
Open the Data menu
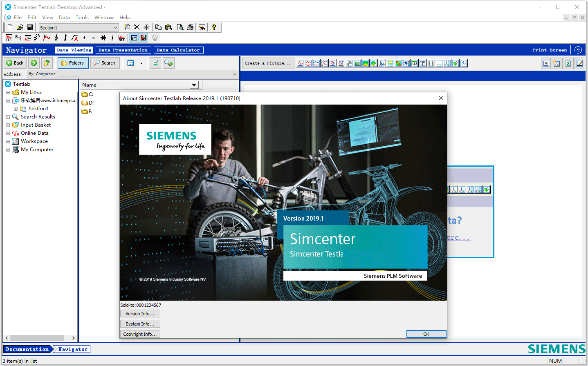tap(64, 18)
